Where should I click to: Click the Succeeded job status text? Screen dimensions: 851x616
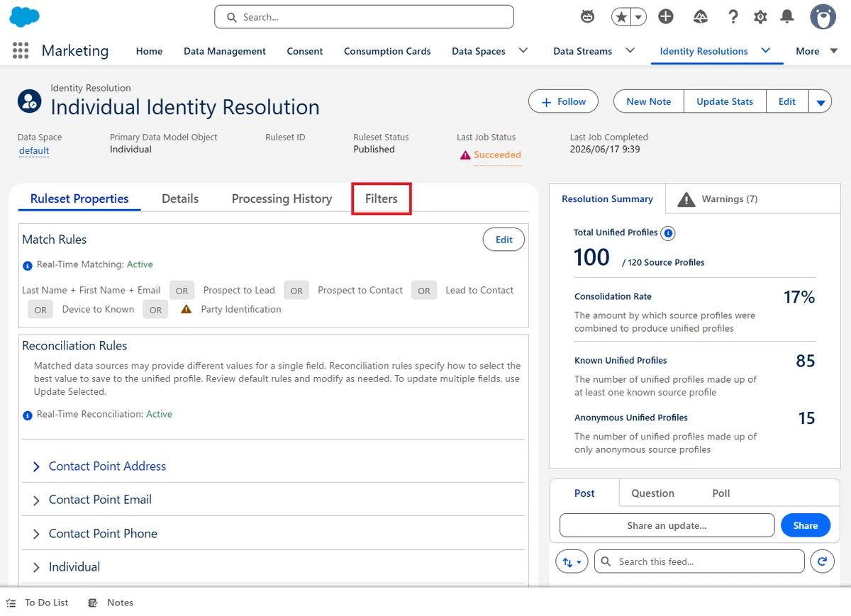[x=497, y=155]
